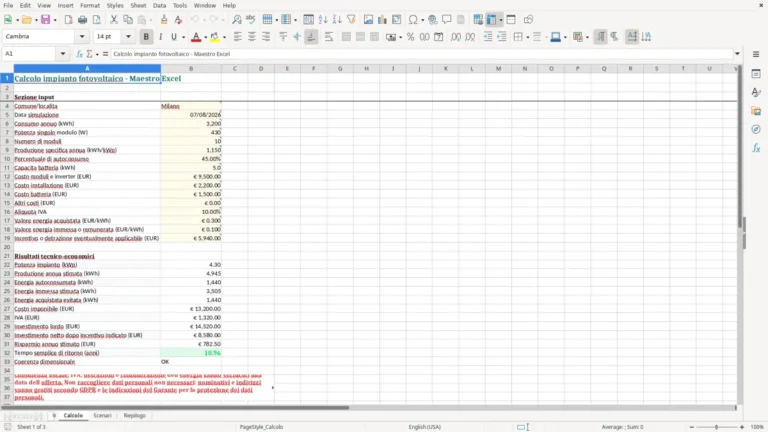This screenshot has width=768, height=432.
Task: Open sidebar Gallery icon
Action: click(x=756, y=111)
